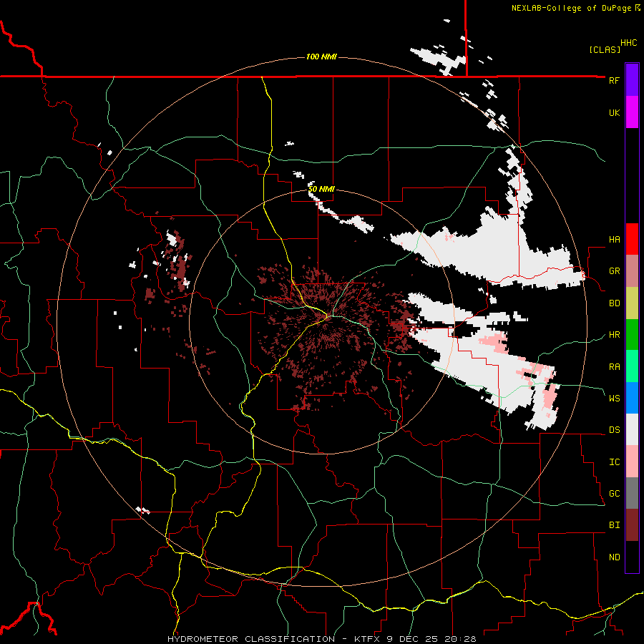644x644 pixels.
Task: Click the HR legend label
Action: (x=614, y=335)
